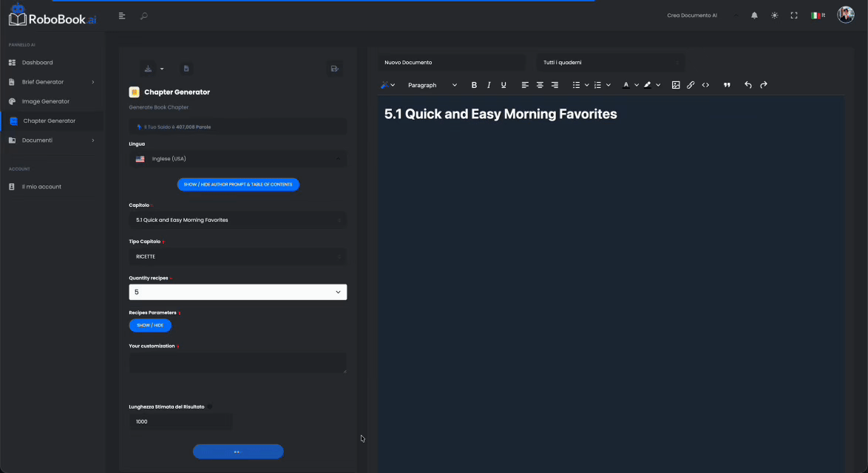Open the Quantity recipes dropdown
The height and width of the screenshot is (473, 868).
point(237,292)
